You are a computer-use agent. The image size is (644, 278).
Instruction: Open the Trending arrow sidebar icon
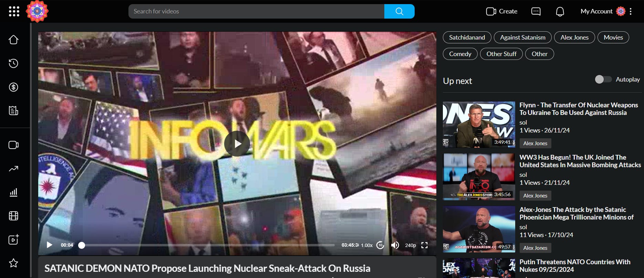point(13,169)
